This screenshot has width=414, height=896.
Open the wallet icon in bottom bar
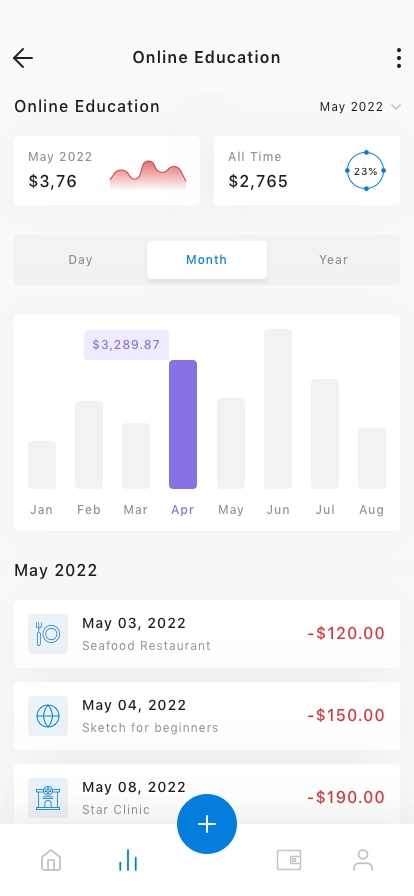289,860
